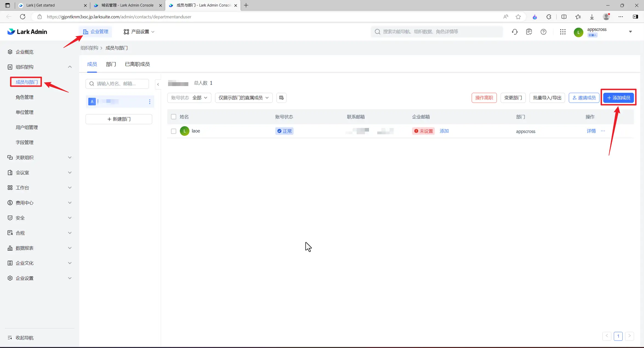
Task: Open the task list clipboard icon
Action: pos(529,32)
